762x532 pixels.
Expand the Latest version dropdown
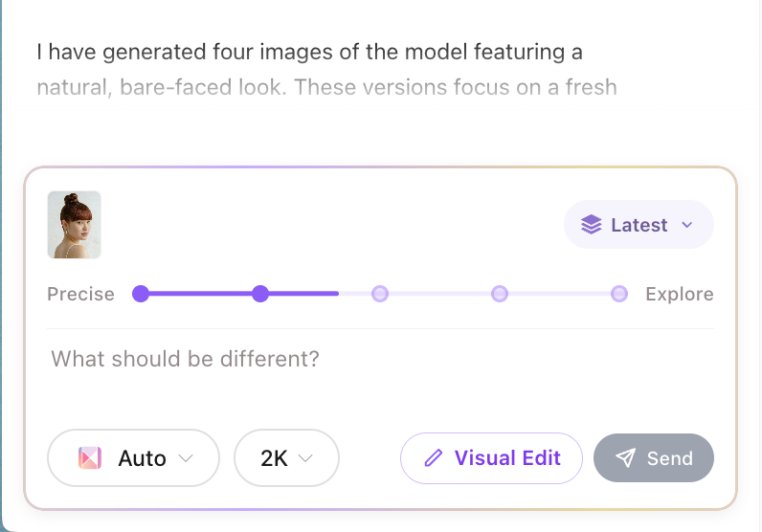(638, 225)
